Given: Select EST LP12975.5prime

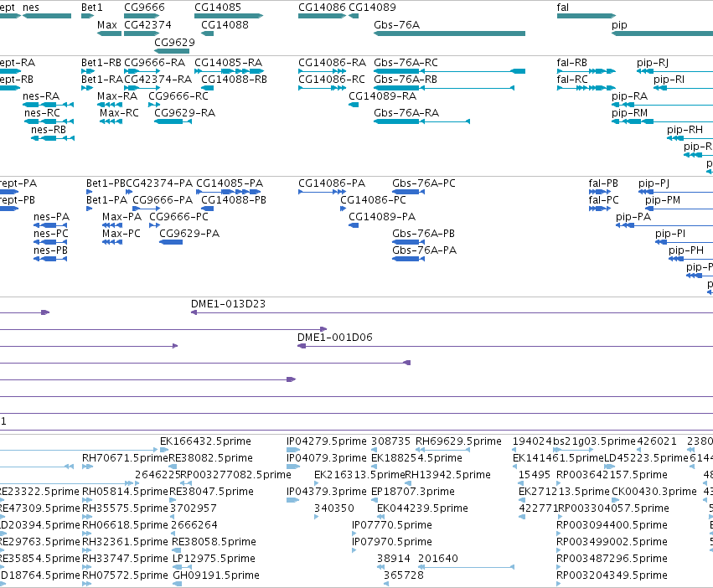Looking at the screenshot, I should coord(214,559).
